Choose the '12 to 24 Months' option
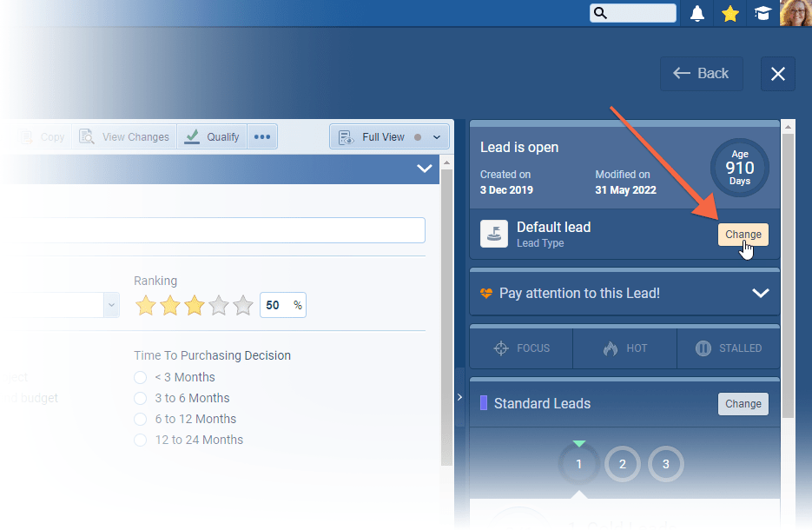Image resolution: width=812 pixels, height=530 pixels. point(141,440)
